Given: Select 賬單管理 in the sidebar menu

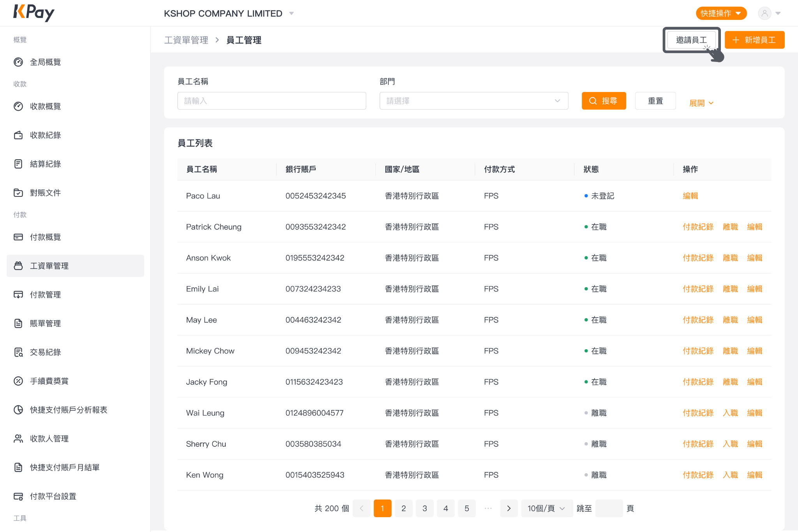Looking at the screenshot, I should (76, 323).
